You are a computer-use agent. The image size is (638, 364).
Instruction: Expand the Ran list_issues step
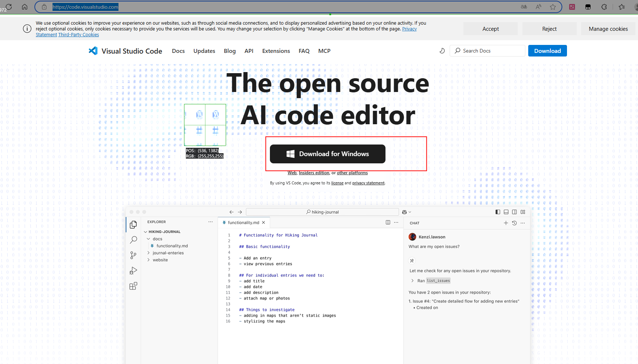412,281
